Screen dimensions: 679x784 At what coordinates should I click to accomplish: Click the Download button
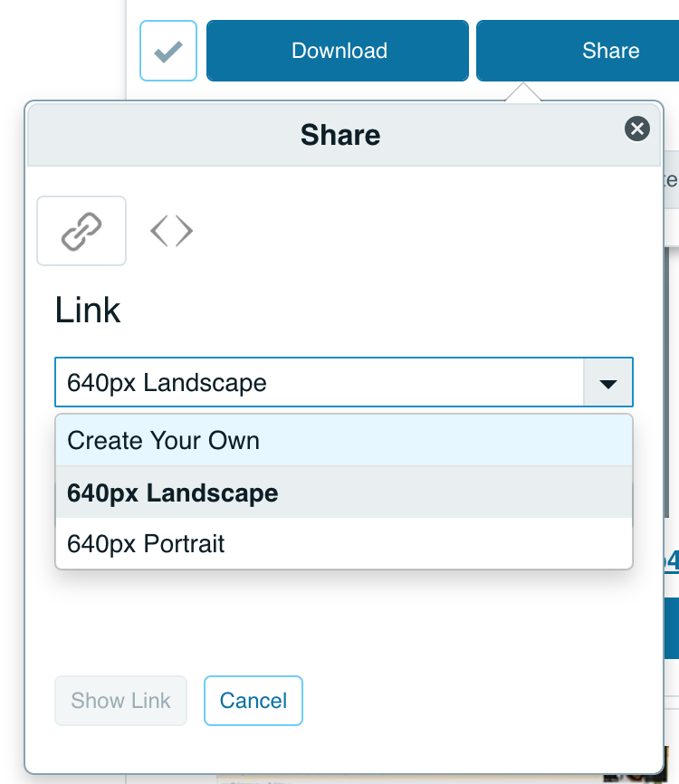click(x=338, y=51)
